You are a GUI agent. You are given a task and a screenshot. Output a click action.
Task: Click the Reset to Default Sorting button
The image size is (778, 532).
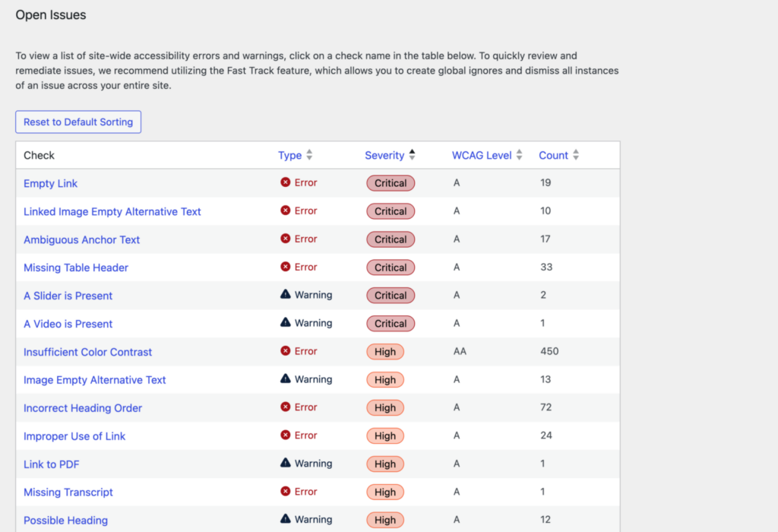78,122
